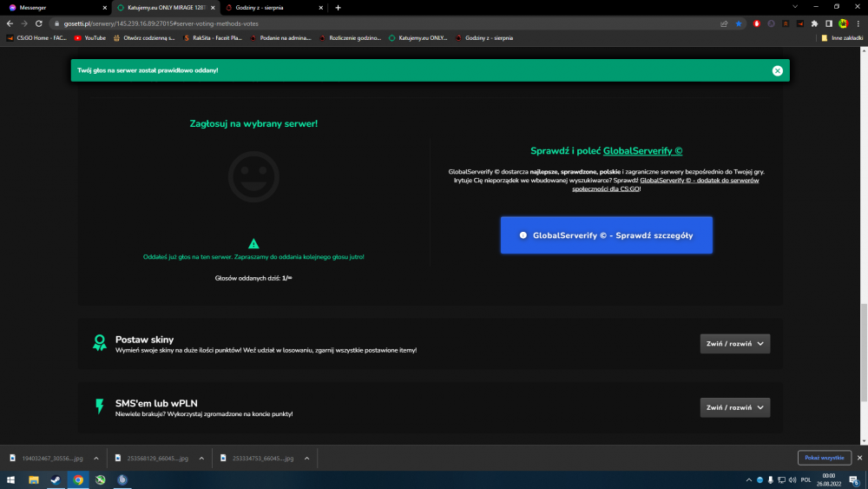Screen dimensions: 868x489
Task: Click Pokaż wszystkie downloads button
Action: pos(825,458)
